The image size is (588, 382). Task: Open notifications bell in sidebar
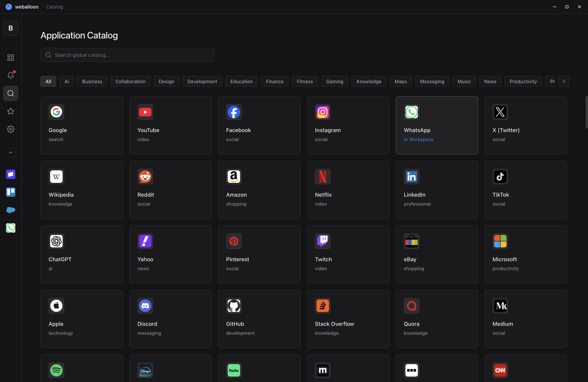(x=10, y=75)
